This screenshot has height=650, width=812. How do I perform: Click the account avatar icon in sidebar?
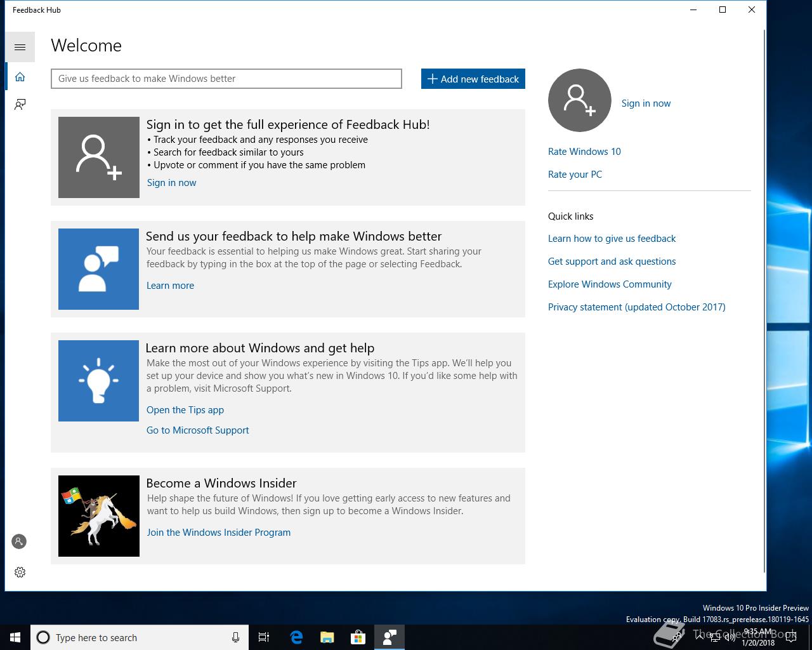point(19,541)
